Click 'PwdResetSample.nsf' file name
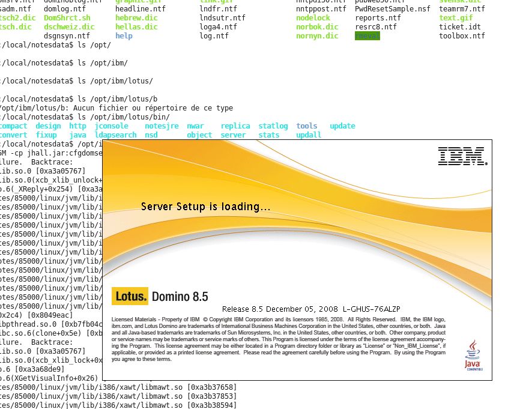Viewport: 532px width, 409px height. 393,9
